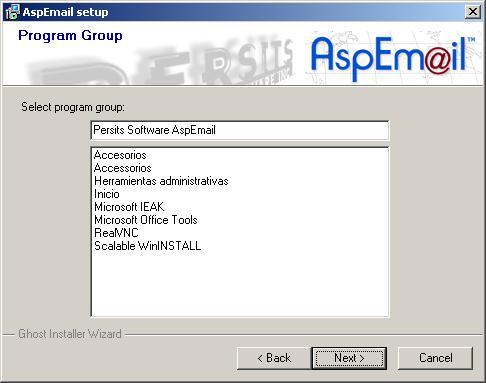
Task: Select Scalable WinINSTALL in list
Action: tap(148, 246)
